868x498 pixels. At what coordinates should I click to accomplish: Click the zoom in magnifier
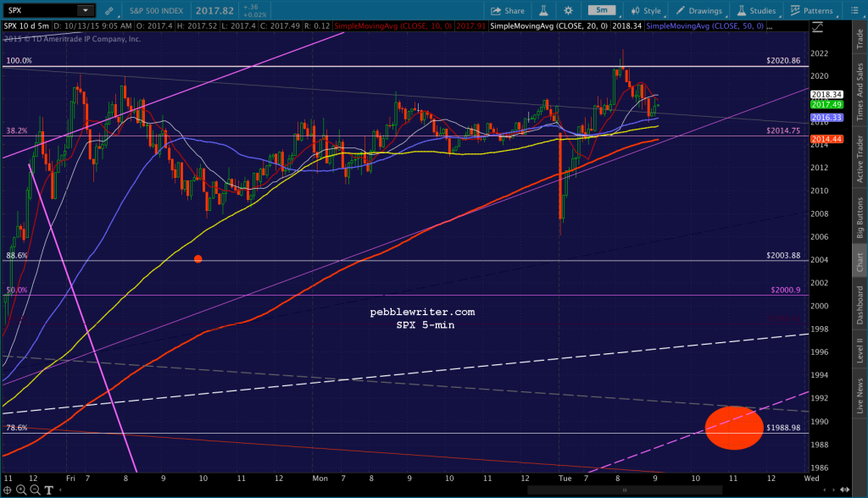click(21, 490)
